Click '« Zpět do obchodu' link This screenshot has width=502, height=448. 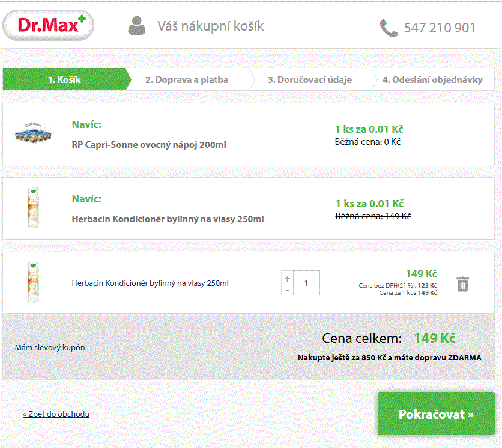(56, 414)
